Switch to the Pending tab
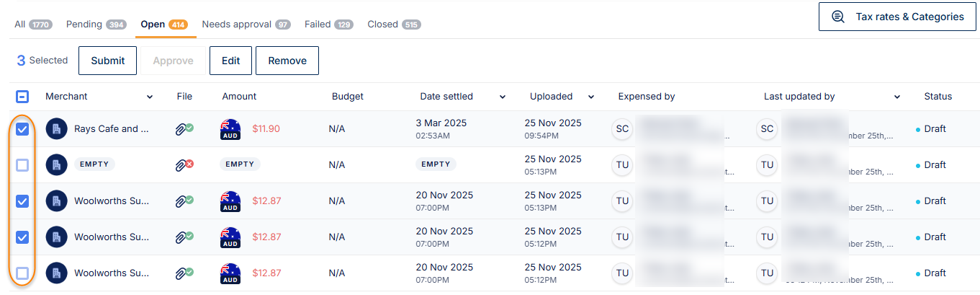980x295 pixels. (96, 25)
